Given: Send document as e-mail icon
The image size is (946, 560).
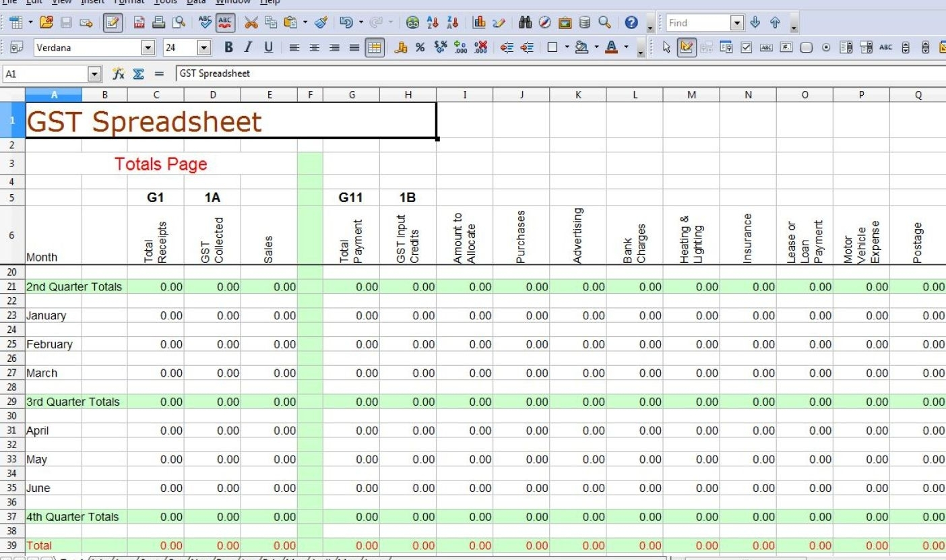Looking at the screenshot, I should pos(86,23).
